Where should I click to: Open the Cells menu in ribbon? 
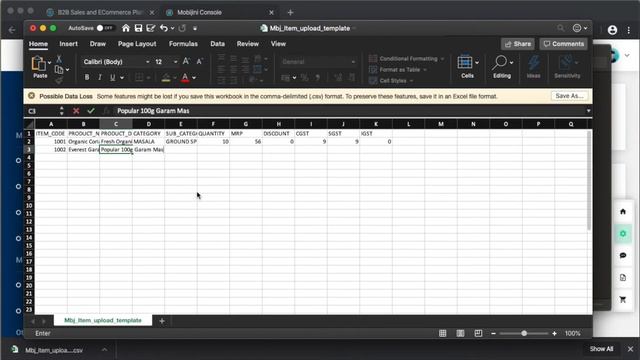pyautogui.click(x=467, y=66)
